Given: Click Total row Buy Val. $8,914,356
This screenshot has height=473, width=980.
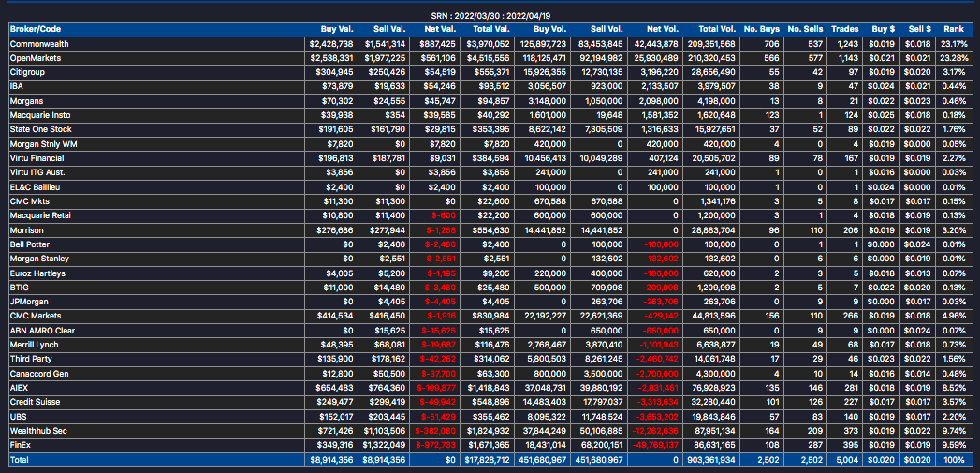Looking at the screenshot, I should [x=331, y=460].
